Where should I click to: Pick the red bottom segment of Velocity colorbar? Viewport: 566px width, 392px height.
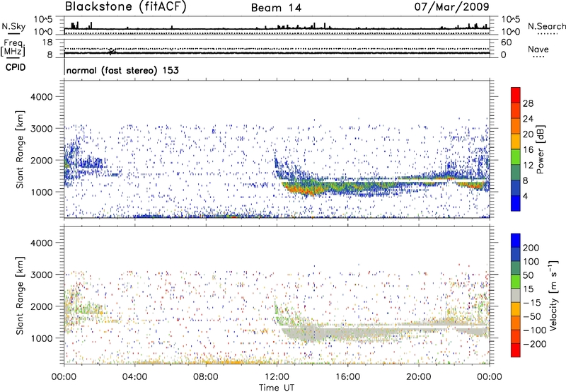pos(516,350)
